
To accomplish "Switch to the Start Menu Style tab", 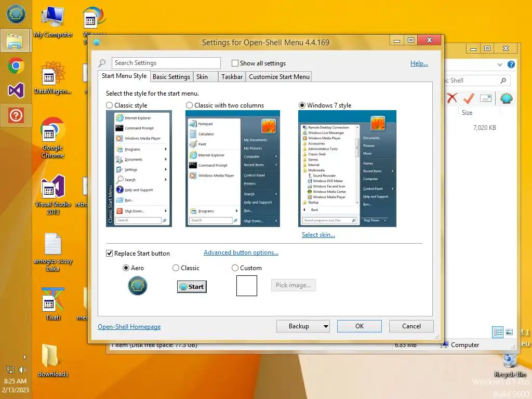I will click(x=124, y=76).
